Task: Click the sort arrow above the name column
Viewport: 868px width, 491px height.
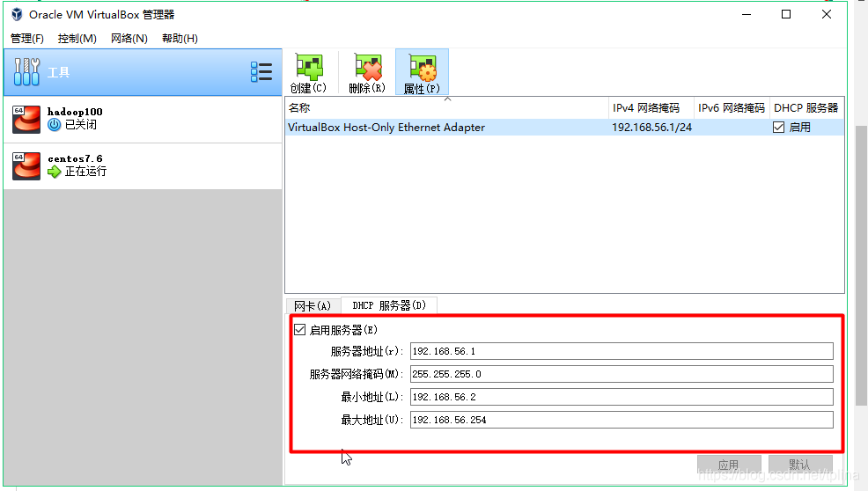Action: click(x=448, y=99)
